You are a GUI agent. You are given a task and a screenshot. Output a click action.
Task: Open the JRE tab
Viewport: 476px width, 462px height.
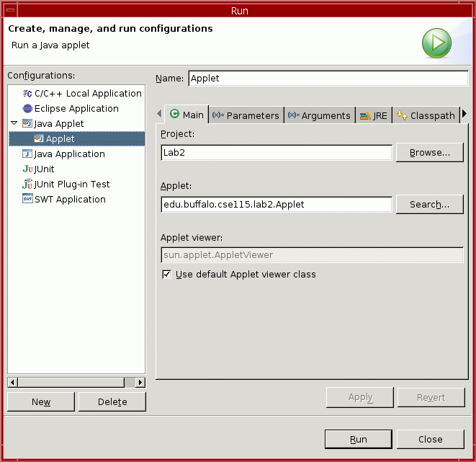[x=373, y=115]
